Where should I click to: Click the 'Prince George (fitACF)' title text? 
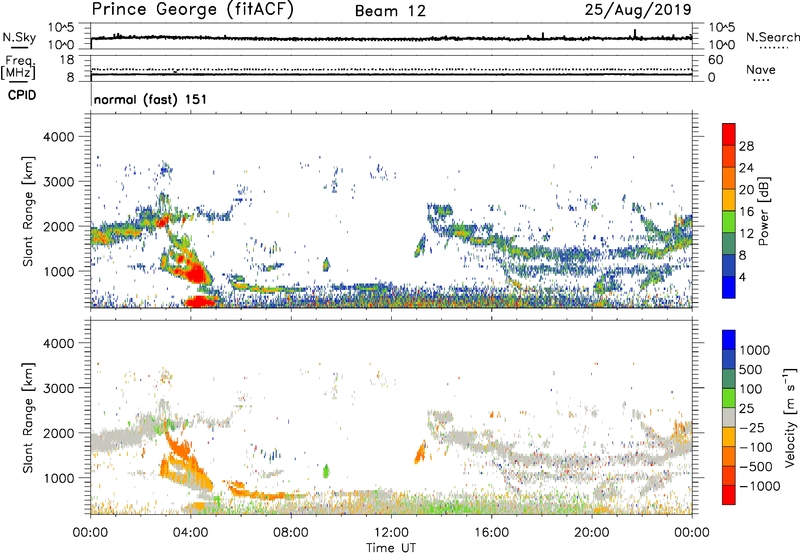192,10
